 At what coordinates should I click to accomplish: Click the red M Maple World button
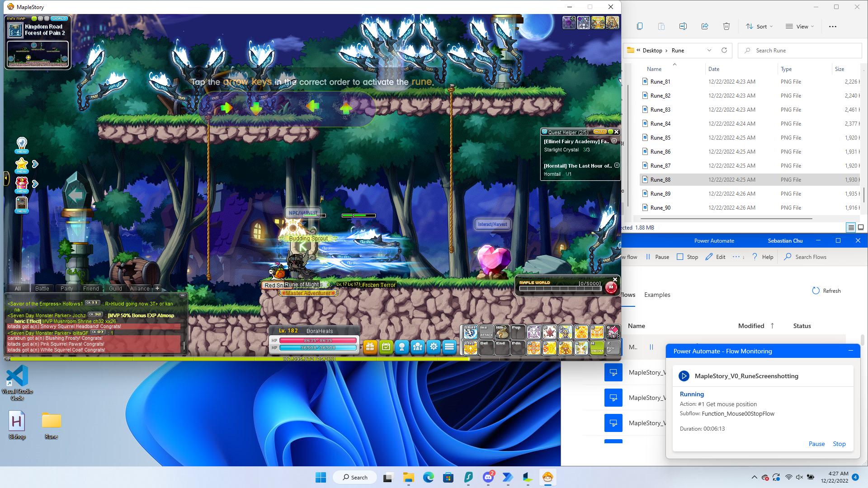pyautogui.click(x=611, y=287)
